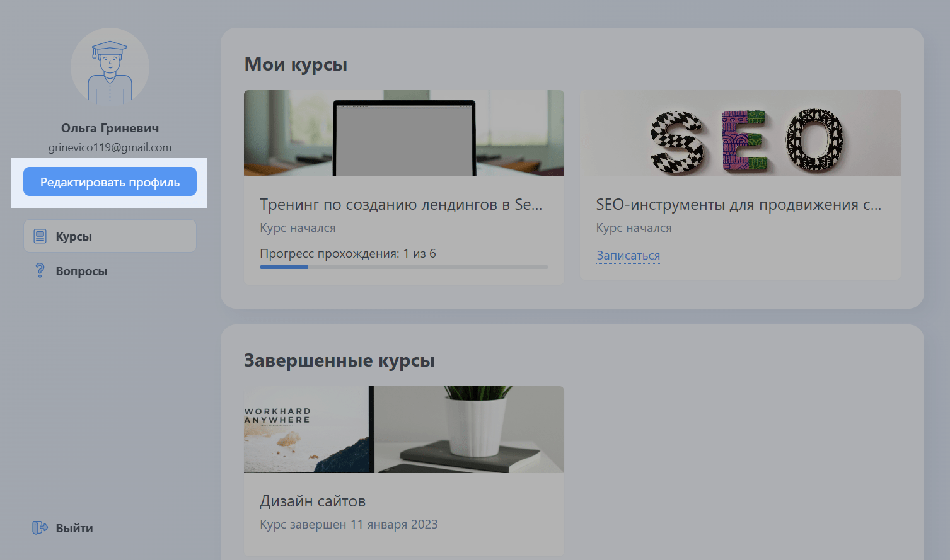Image resolution: width=950 pixels, height=560 pixels.
Task: Click the user name Ольга Гриневич
Action: tap(110, 128)
